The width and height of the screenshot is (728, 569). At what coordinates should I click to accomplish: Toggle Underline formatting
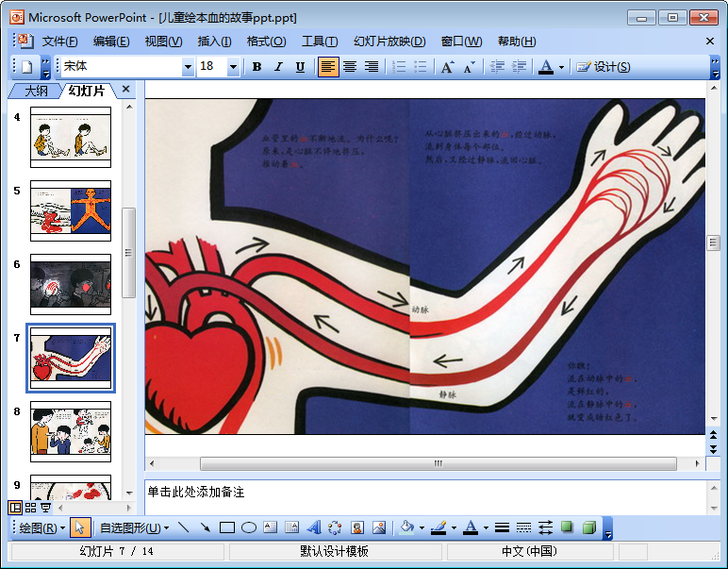300,67
